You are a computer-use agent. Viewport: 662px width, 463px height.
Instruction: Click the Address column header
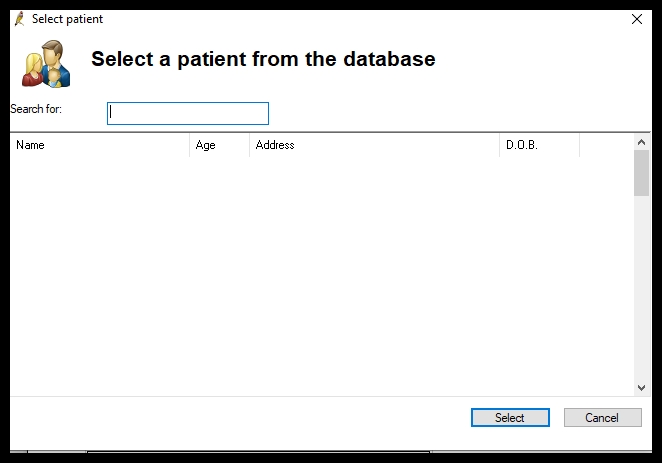coord(374,145)
